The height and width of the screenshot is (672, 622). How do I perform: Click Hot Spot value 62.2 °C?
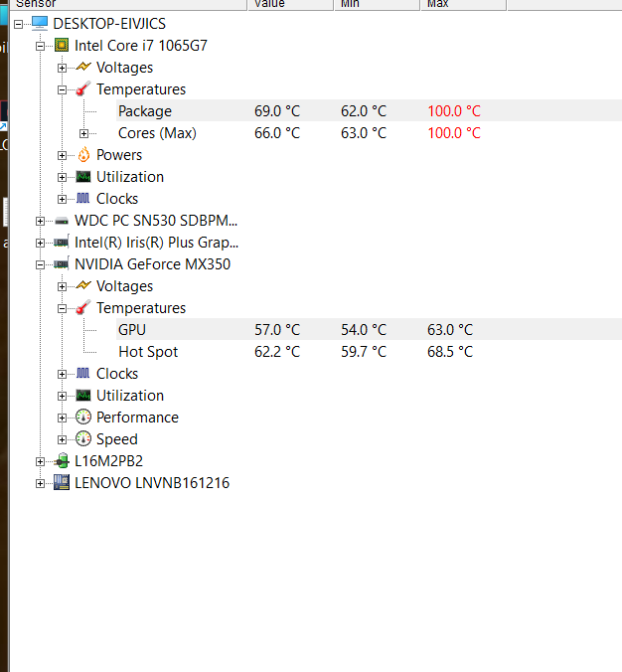click(277, 352)
